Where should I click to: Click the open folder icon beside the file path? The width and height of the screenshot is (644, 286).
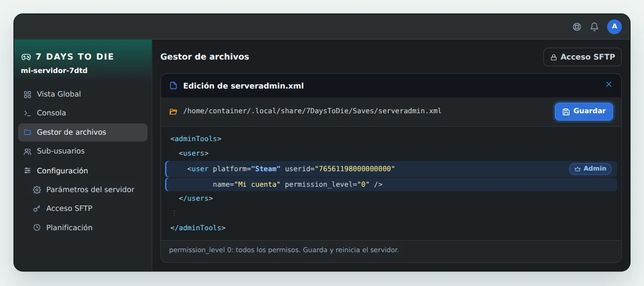[x=173, y=112]
